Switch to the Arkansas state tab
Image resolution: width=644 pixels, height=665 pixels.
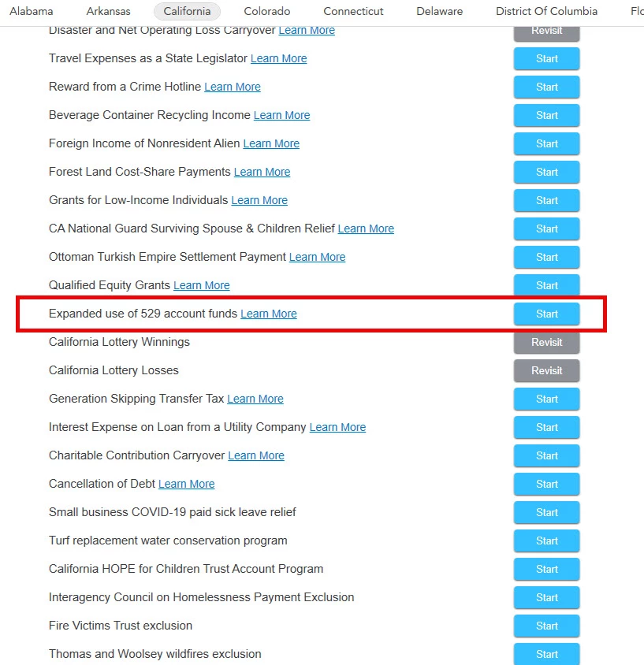[108, 11]
